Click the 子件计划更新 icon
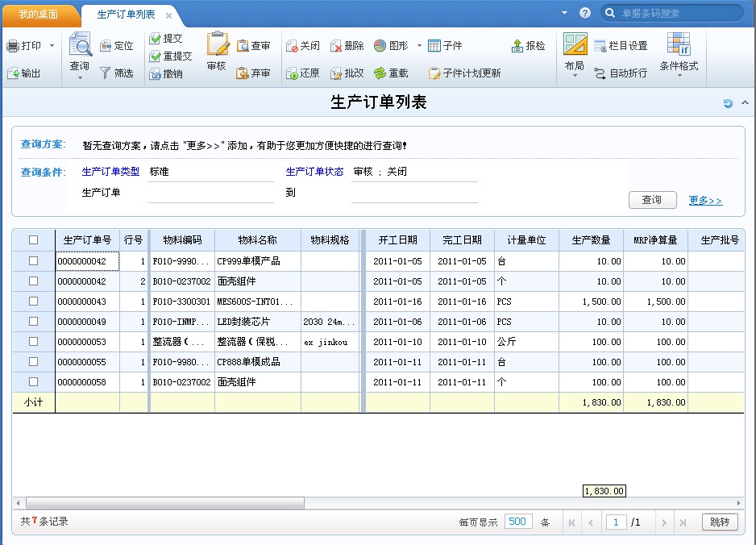This screenshot has height=545, width=756. 434,73
